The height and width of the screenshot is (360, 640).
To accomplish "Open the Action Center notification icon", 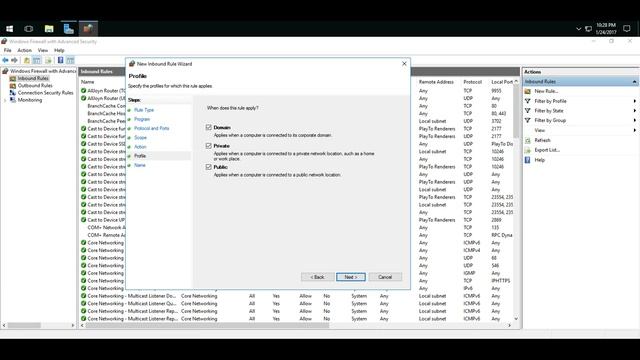I will click(x=627, y=29).
